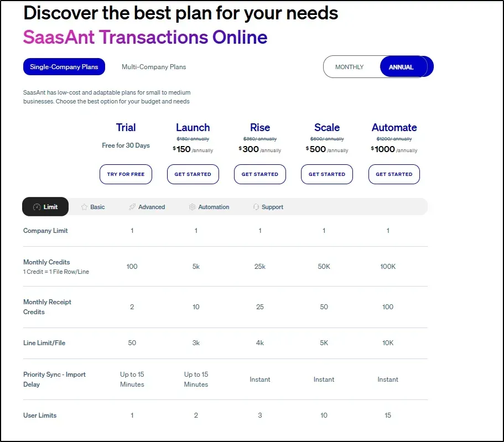The image size is (504, 442).
Task: Click the Automate plan heading
Action: [x=394, y=128]
